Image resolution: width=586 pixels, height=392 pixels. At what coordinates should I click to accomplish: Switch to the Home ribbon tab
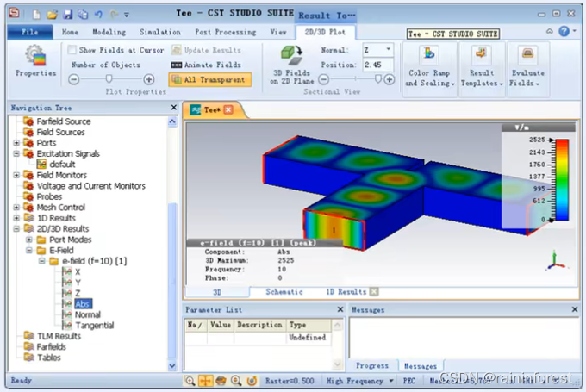pos(70,32)
